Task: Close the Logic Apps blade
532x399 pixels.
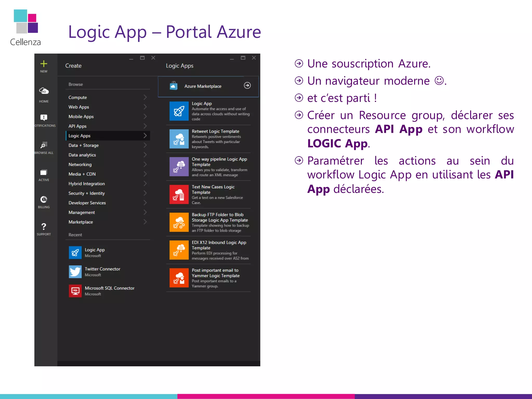Action: (x=254, y=58)
